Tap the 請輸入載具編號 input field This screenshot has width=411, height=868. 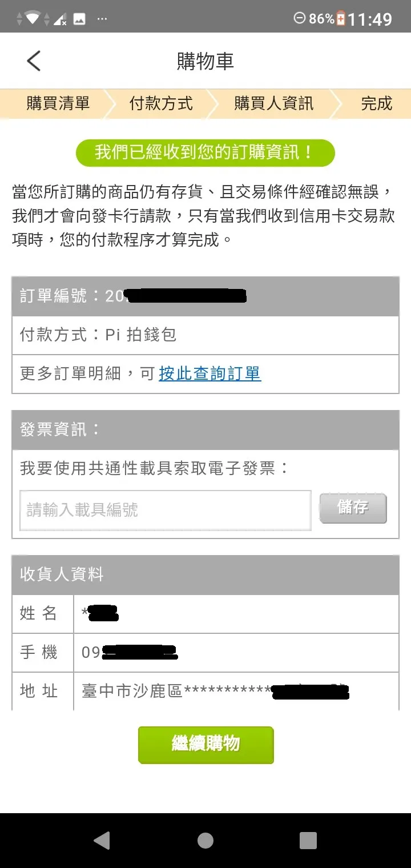(166, 509)
